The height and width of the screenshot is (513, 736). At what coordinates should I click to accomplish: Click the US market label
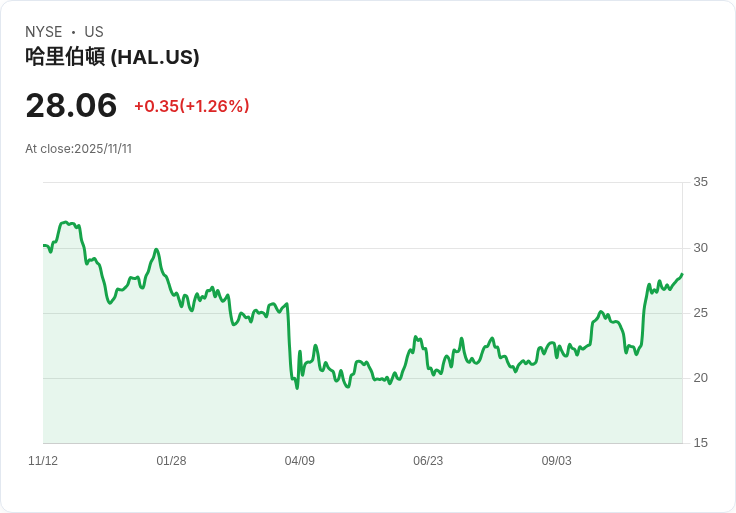(x=94, y=32)
